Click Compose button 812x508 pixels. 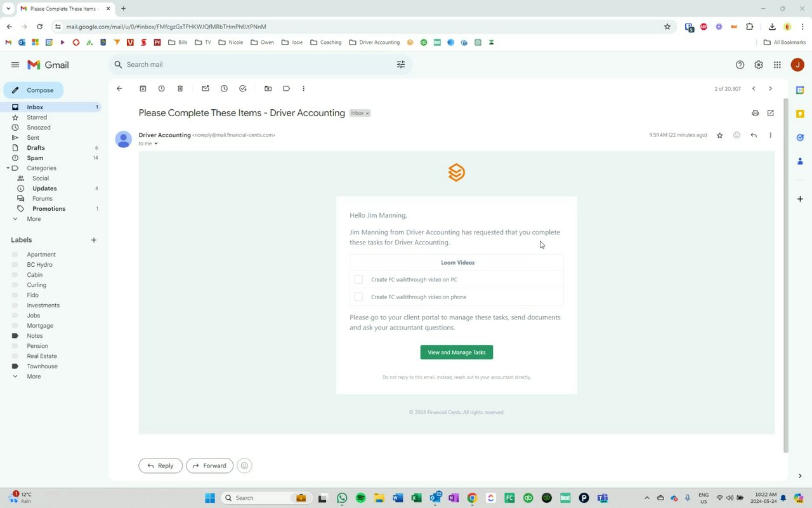point(34,90)
